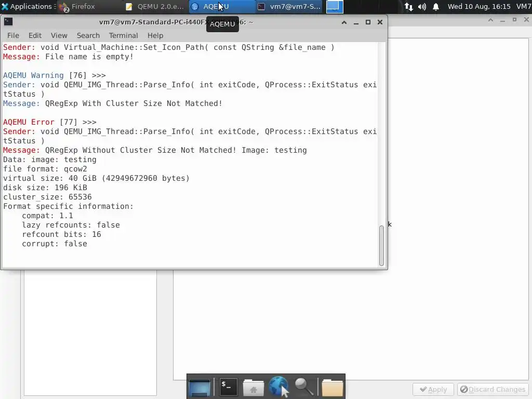Click the 'compat: 1.1' line

click(47, 216)
